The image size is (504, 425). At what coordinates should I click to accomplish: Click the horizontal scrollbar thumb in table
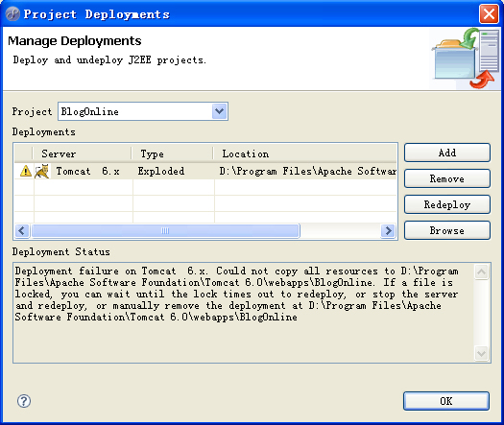point(165,230)
